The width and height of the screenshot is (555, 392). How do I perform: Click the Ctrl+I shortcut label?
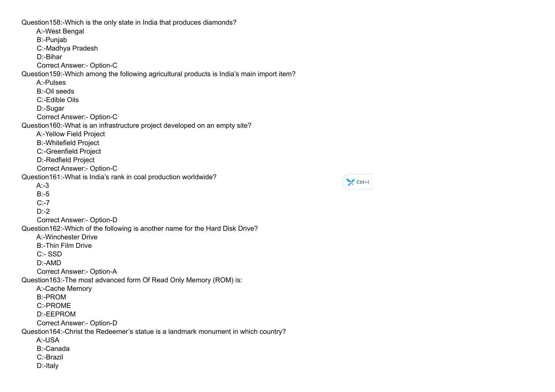[x=363, y=182]
